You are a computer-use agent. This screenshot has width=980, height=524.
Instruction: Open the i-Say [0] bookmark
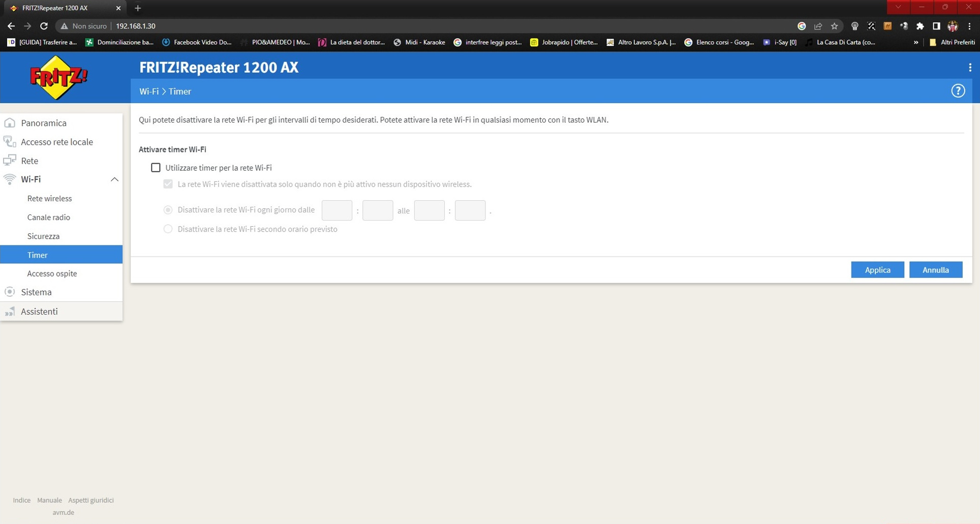click(x=780, y=42)
